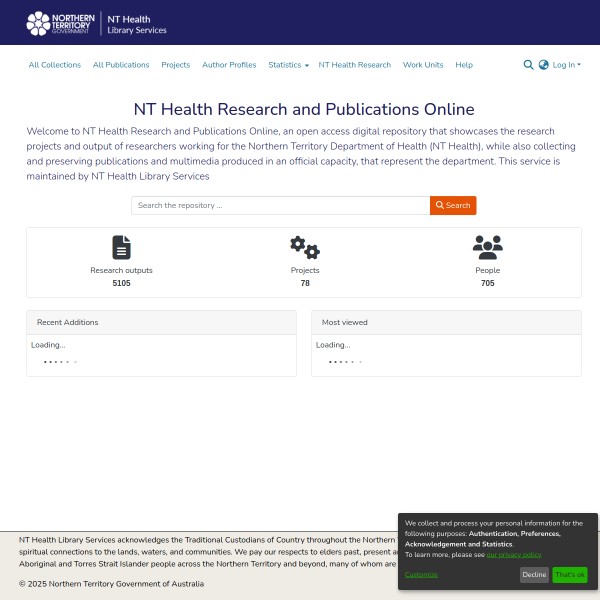Open Work Units from navigation bar
The height and width of the screenshot is (600, 600).
(423, 65)
